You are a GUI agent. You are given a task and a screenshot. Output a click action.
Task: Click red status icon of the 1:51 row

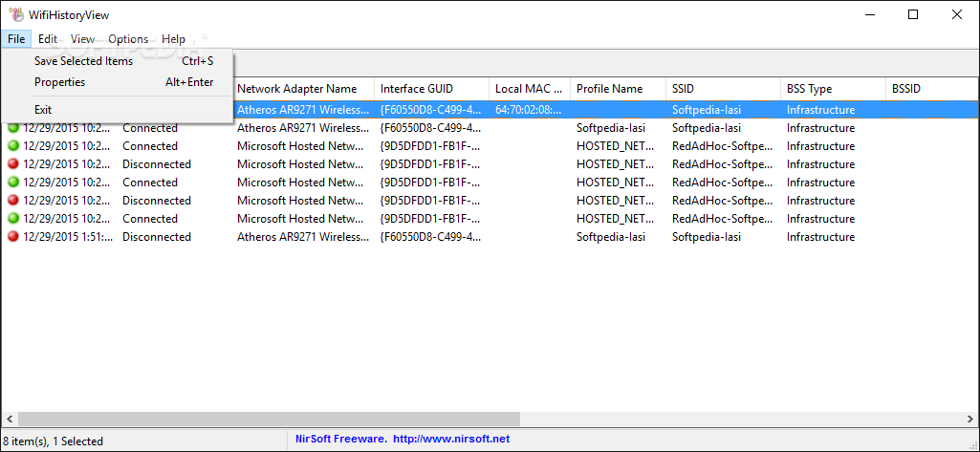(x=13, y=237)
